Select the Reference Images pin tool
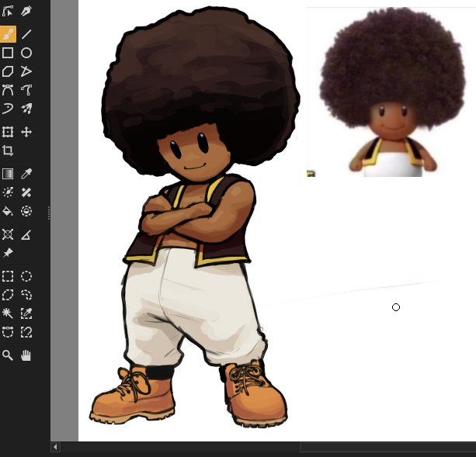Image resolution: width=476 pixels, height=457 pixels. (8, 253)
